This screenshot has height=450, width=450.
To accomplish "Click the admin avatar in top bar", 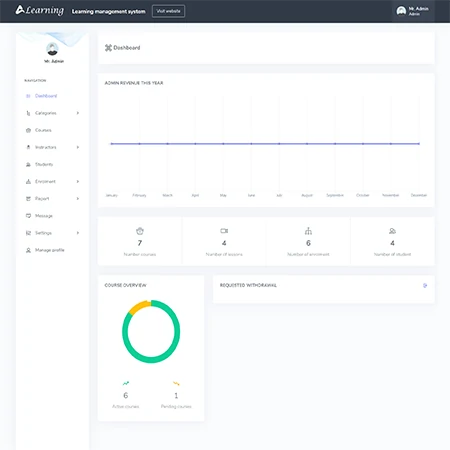I will 401,11.
